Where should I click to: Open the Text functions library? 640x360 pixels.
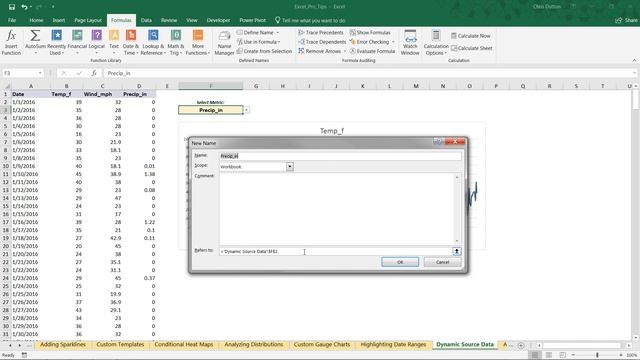click(x=114, y=42)
